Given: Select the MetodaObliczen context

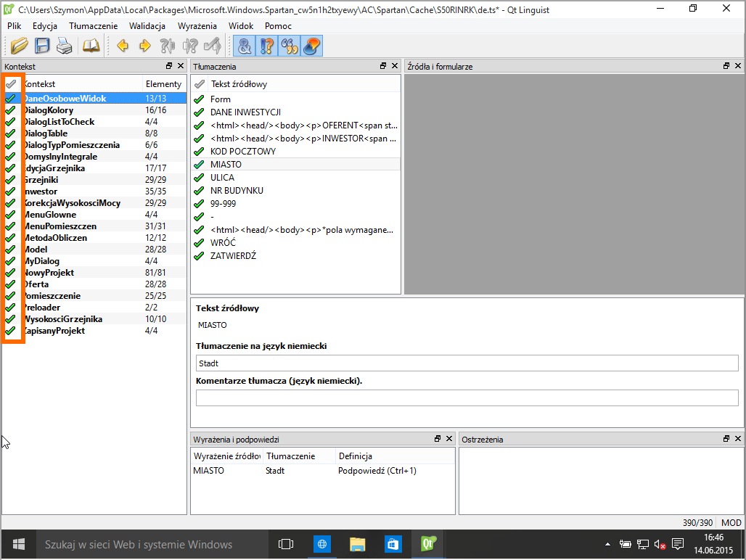Looking at the screenshot, I should pos(54,238).
